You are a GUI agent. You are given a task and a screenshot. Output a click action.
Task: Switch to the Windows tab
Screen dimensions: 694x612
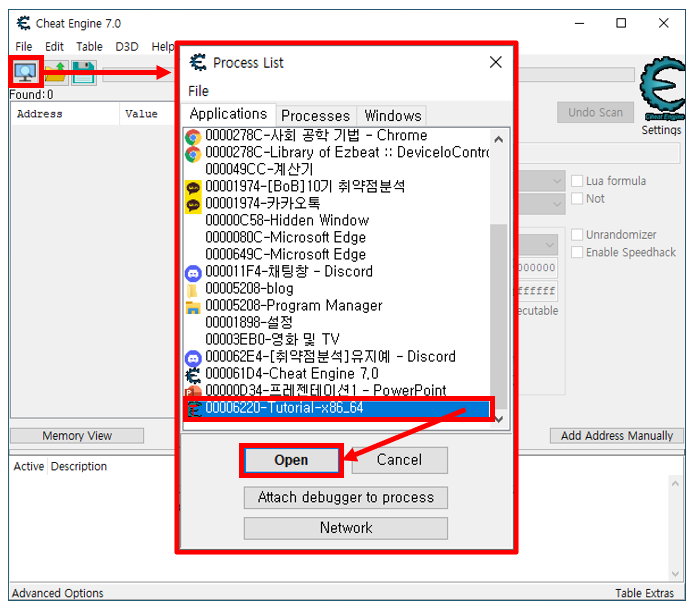393,116
